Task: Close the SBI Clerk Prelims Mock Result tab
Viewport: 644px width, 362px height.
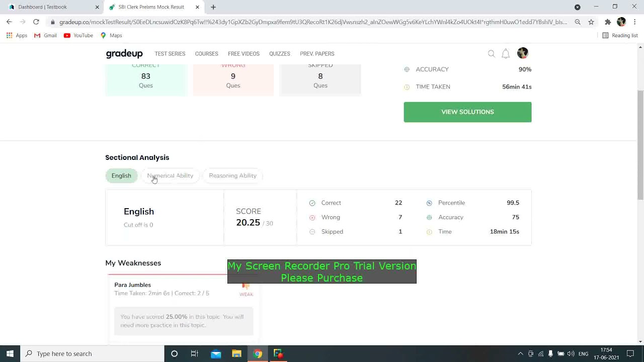Action: (x=197, y=7)
